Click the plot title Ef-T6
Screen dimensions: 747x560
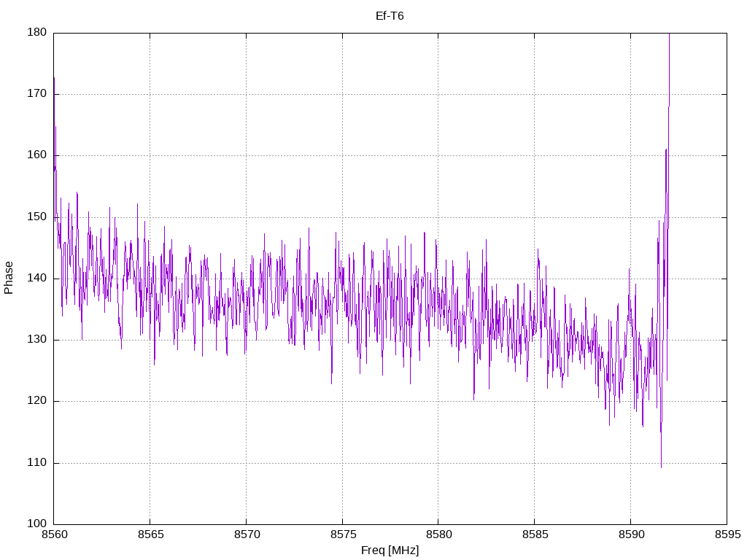click(x=390, y=16)
